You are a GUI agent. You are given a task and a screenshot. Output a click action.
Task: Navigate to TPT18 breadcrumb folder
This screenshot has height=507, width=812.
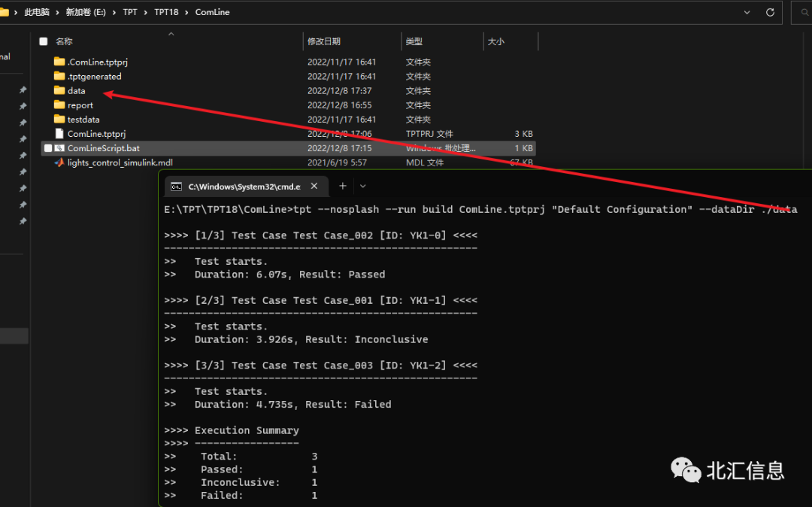pos(166,12)
